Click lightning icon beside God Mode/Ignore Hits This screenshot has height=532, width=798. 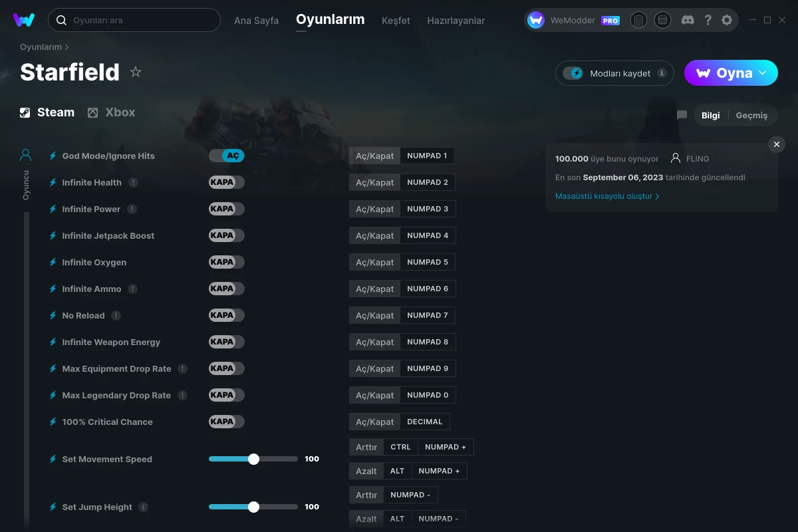[x=53, y=156]
